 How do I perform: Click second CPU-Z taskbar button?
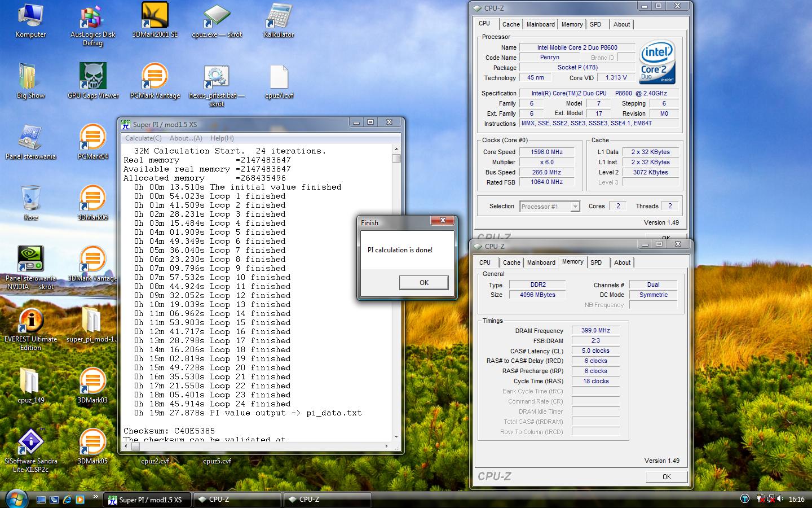pyautogui.click(x=328, y=500)
